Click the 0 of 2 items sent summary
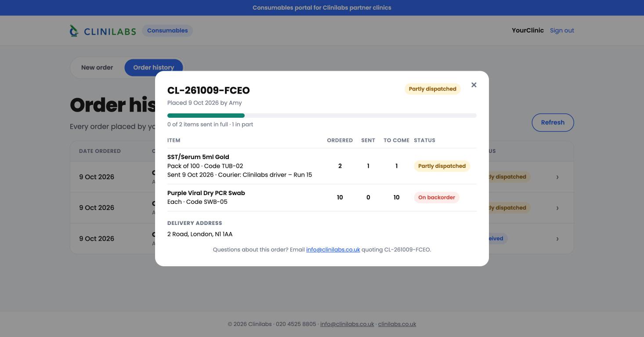Viewport: 644px width, 337px height. click(x=210, y=124)
